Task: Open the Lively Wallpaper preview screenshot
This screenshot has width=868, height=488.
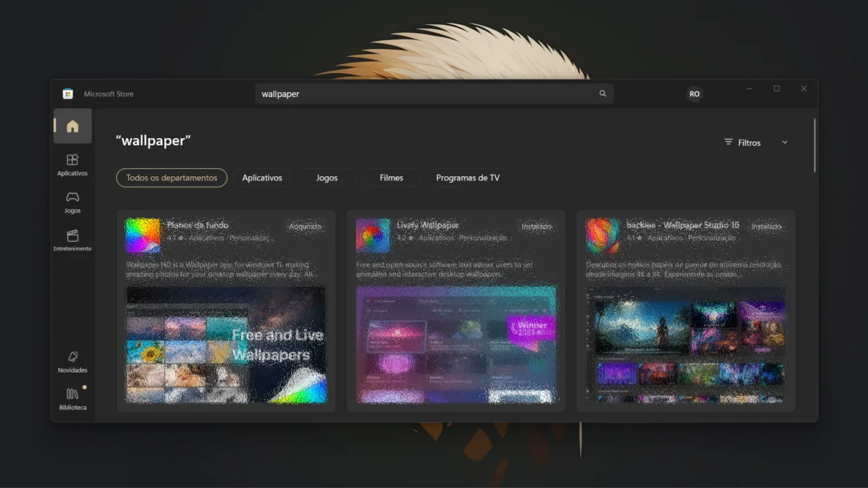Action: 456,344
